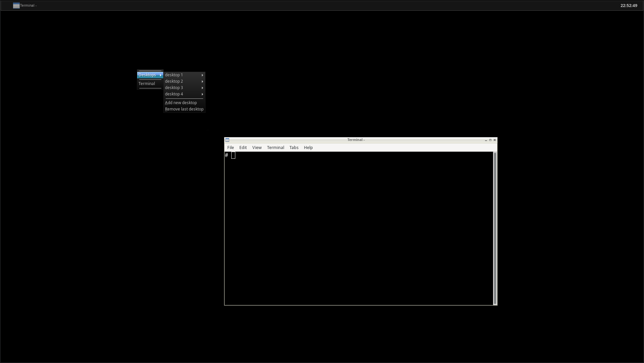Image resolution: width=644 pixels, height=363 pixels.
Task: Open the View menu
Action: click(x=256, y=147)
